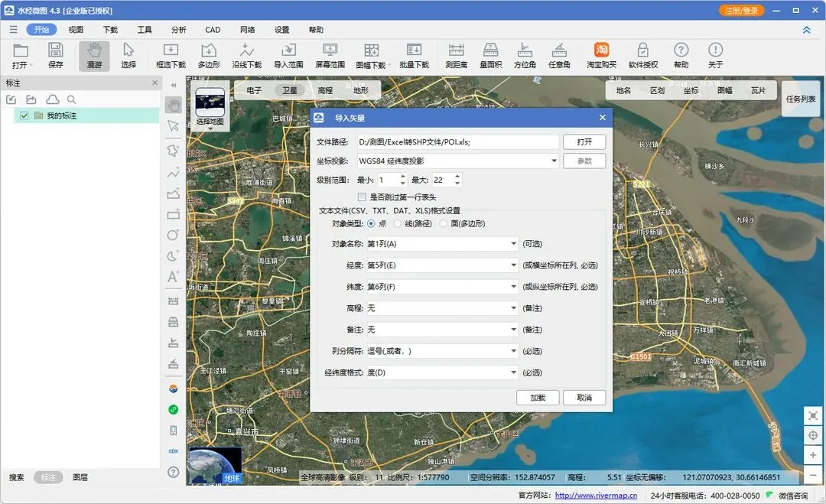The height and width of the screenshot is (504, 826).
Task: Switch to the 高程 map tab
Action: [x=325, y=90]
